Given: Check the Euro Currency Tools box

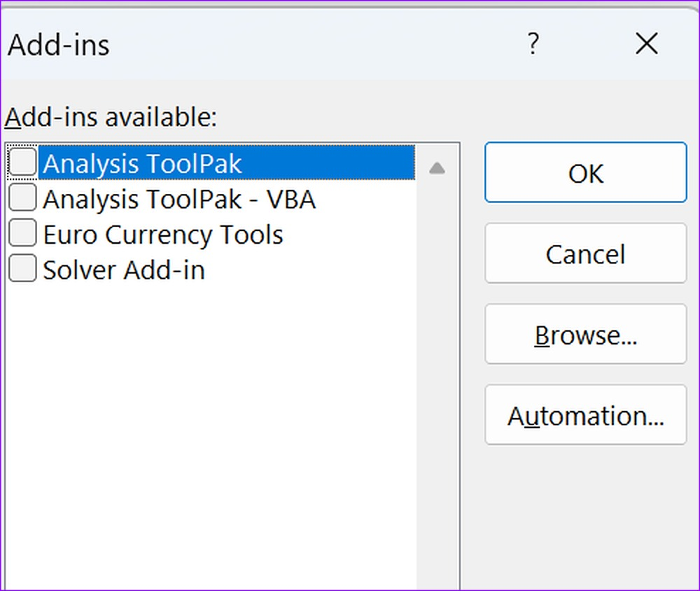Looking at the screenshot, I should (x=22, y=232).
